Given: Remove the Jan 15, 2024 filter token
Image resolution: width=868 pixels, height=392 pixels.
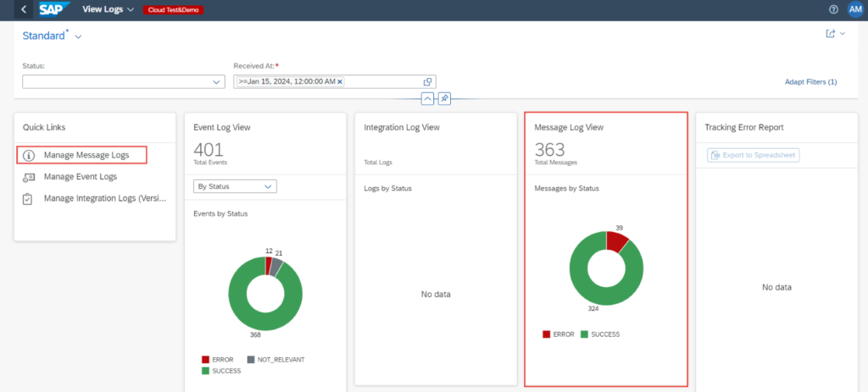Looking at the screenshot, I should point(340,81).
